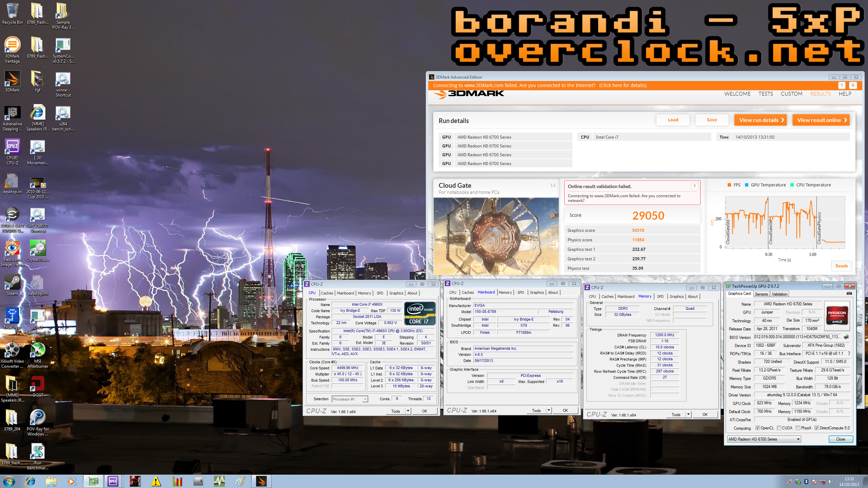The height and width of the screenshot is (488, 868).
Task: Launch CrystalDisk shortcut on the desktop
Action: tap(38, 251)
